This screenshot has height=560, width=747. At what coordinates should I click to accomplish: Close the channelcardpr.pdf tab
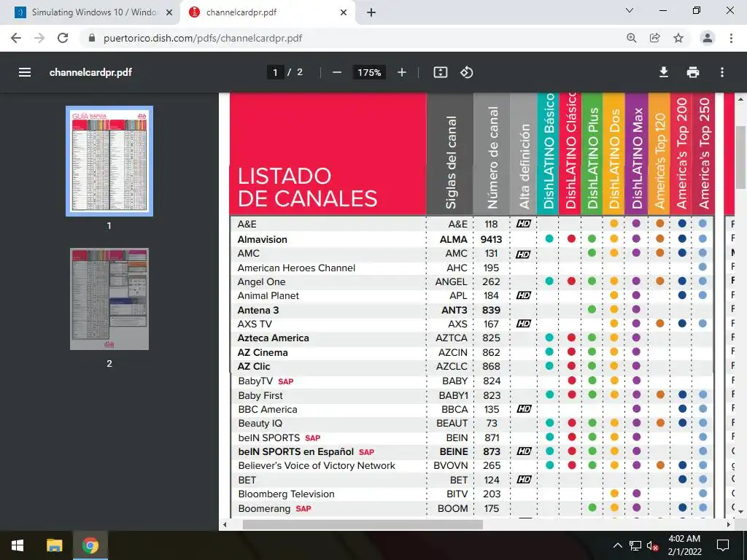[344, 12]
